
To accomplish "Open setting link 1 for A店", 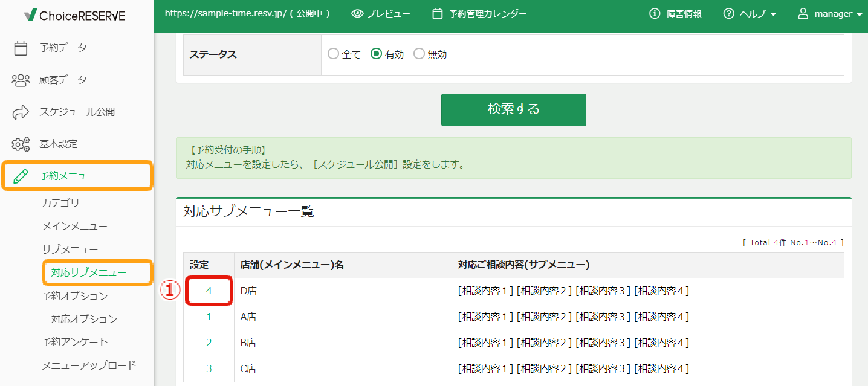I will click(209, 317).
